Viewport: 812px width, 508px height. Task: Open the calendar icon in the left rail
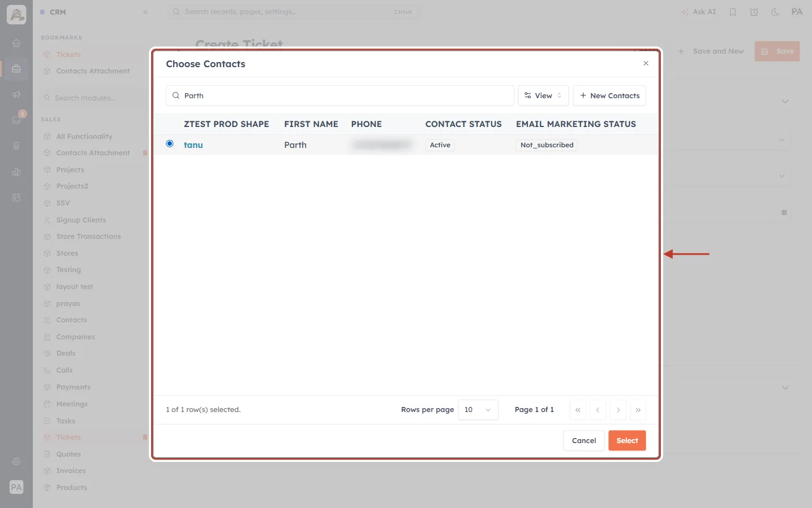[x=16, y=198]
